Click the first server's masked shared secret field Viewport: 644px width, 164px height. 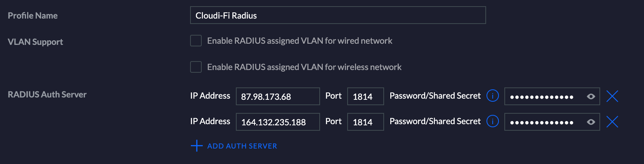(552, 96)
